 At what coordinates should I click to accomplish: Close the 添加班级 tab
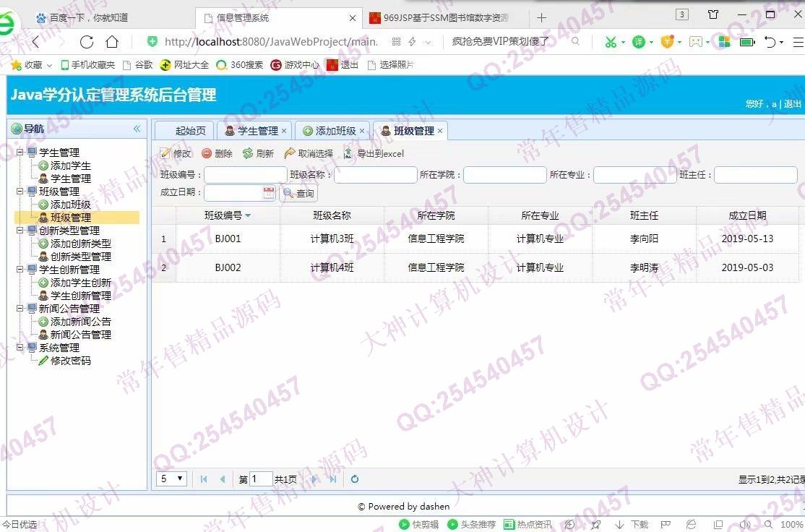(x=362, y=131)
